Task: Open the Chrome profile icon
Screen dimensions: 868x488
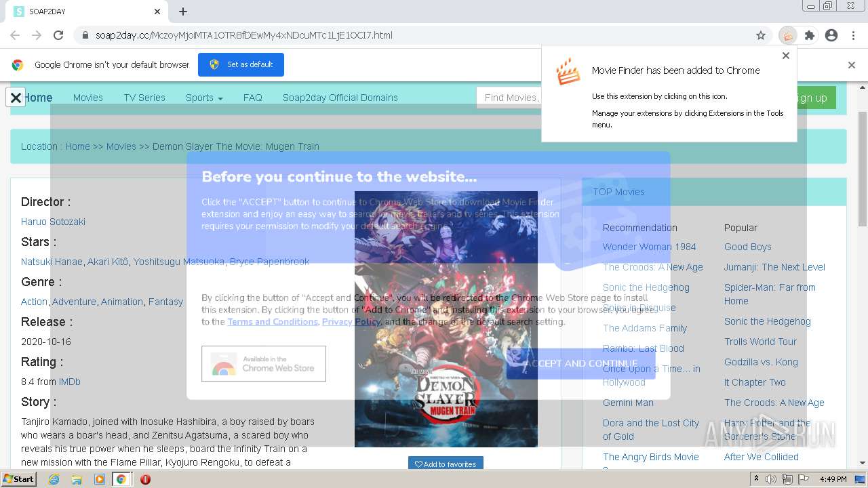Action: coord(831,35)
